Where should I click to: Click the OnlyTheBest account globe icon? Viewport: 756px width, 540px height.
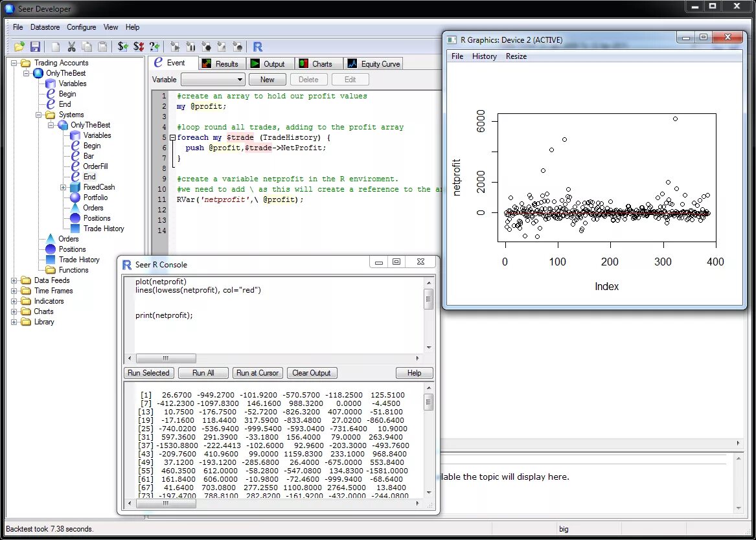(38, 73)
